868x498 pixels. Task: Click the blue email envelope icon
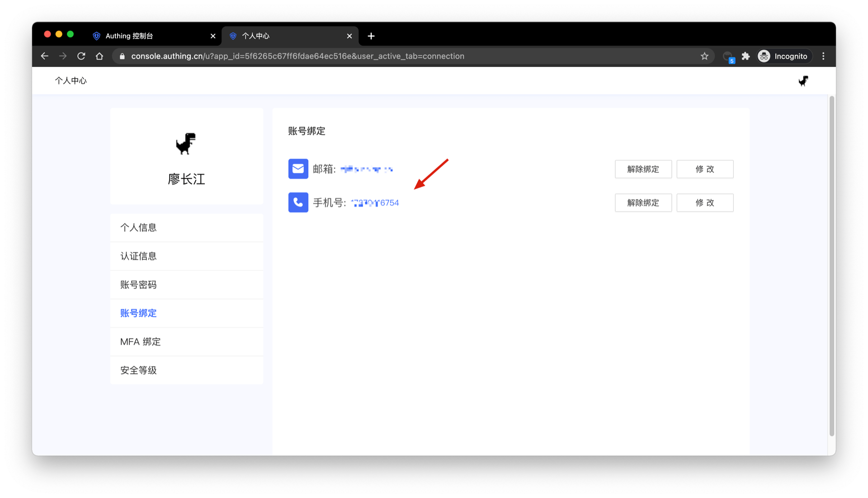[298, 169]
